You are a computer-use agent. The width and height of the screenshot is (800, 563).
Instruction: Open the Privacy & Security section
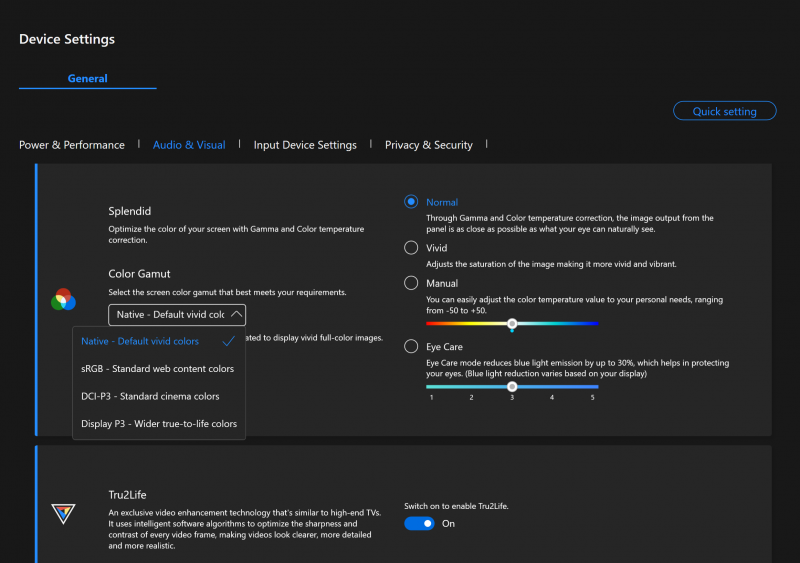pyautogui.click(x=429, y=145)
